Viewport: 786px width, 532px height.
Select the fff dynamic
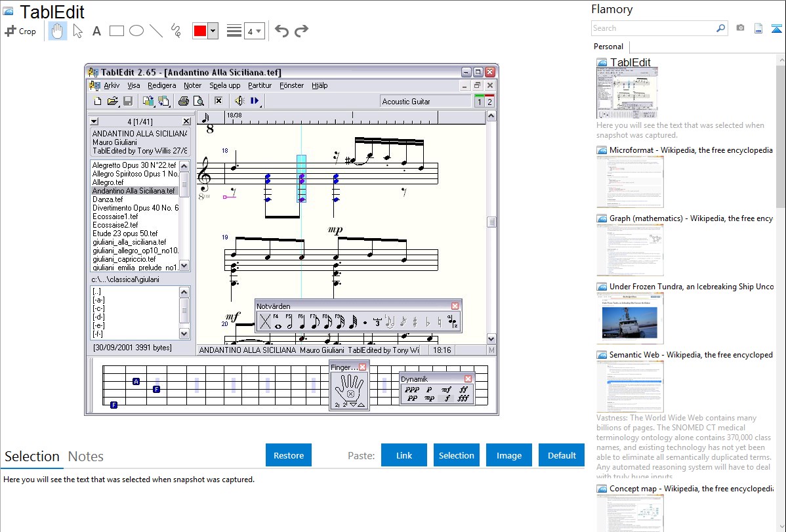coord(463,398)
